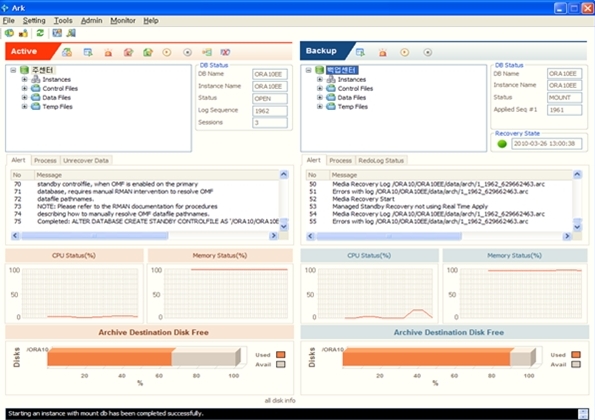Select Backup alert row 52 Media Recovery Start
The width and height of the screenshot is (595, 420).
[439, 199]
